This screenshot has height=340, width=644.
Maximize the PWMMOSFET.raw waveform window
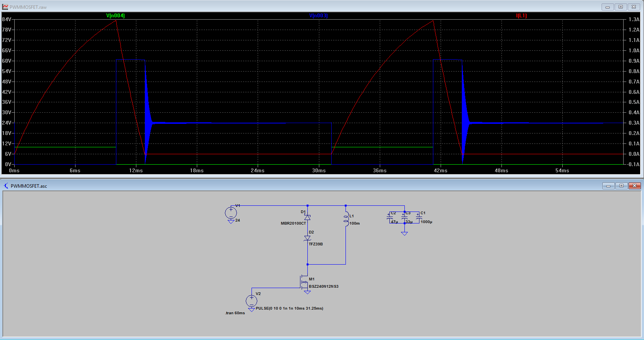click(x=621, y=7)
